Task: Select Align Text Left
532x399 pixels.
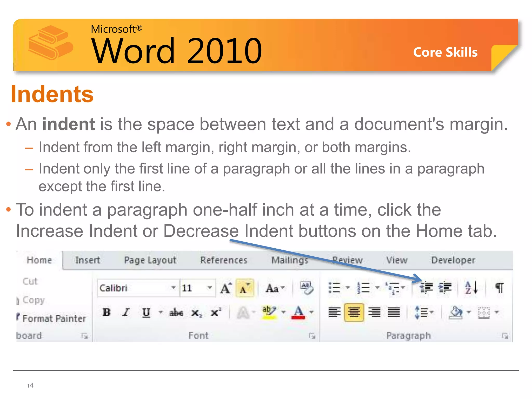Action: [x=334, y=312]
